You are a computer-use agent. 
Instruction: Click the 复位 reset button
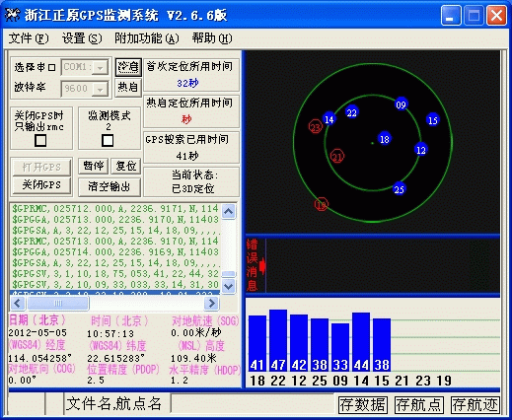pyautogui.click(x=126, y=166)
